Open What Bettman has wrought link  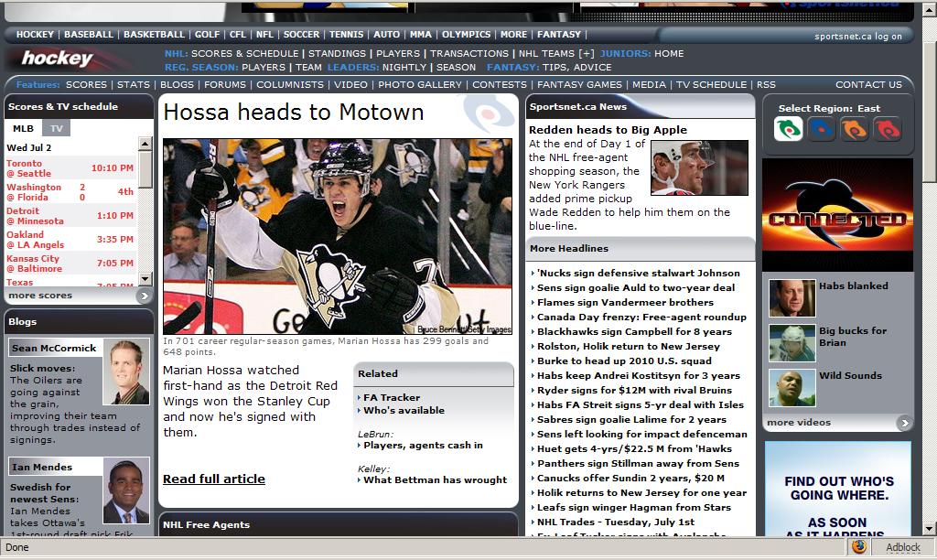(x=435, y=479)
